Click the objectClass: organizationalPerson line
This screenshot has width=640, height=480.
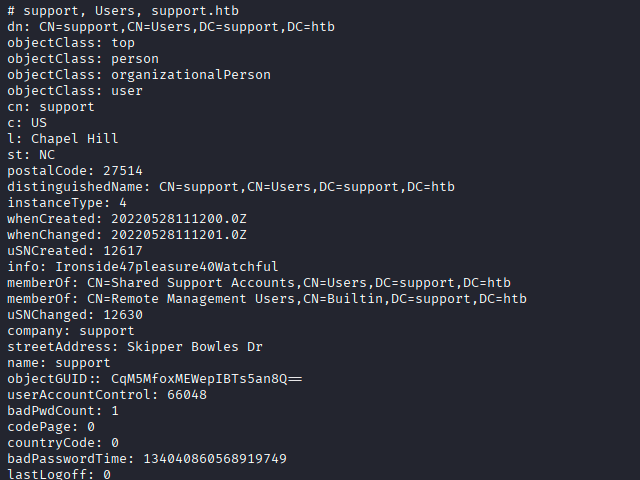pyautogui.click(x=138, y=75)
